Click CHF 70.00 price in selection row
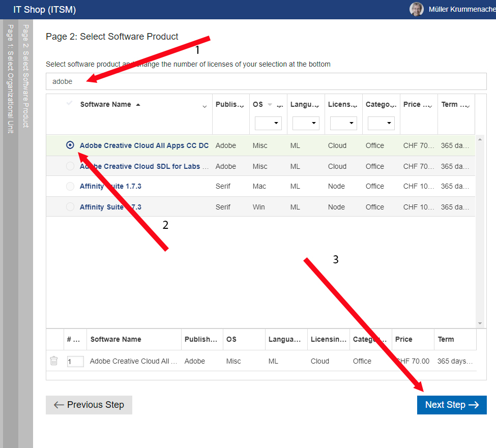This screenshot has height=448, width=496. click(x=413, y=361)
